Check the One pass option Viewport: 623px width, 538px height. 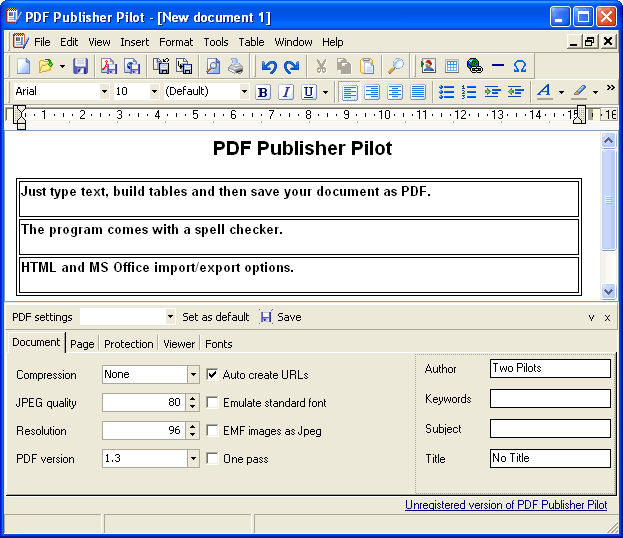[212, 459]
